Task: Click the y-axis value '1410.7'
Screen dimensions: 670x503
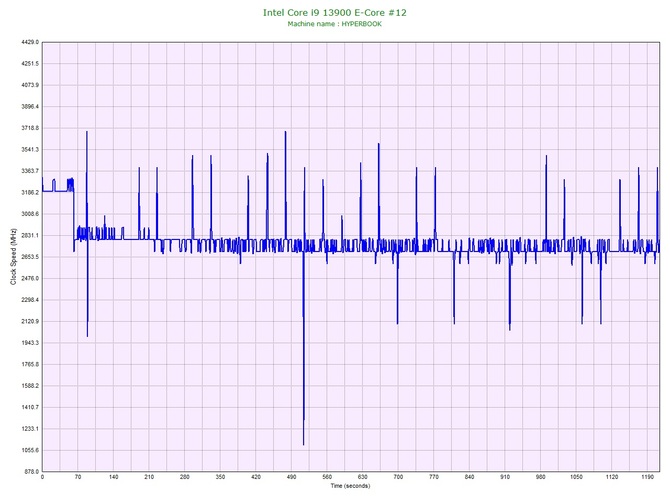Action: coord(30,407)
